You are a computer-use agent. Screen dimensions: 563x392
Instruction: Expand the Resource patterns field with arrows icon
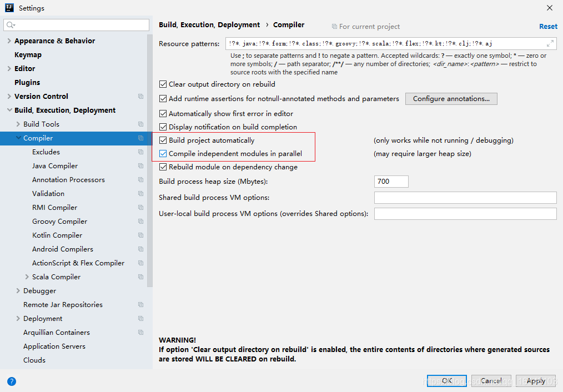click(x=550, y=44)
